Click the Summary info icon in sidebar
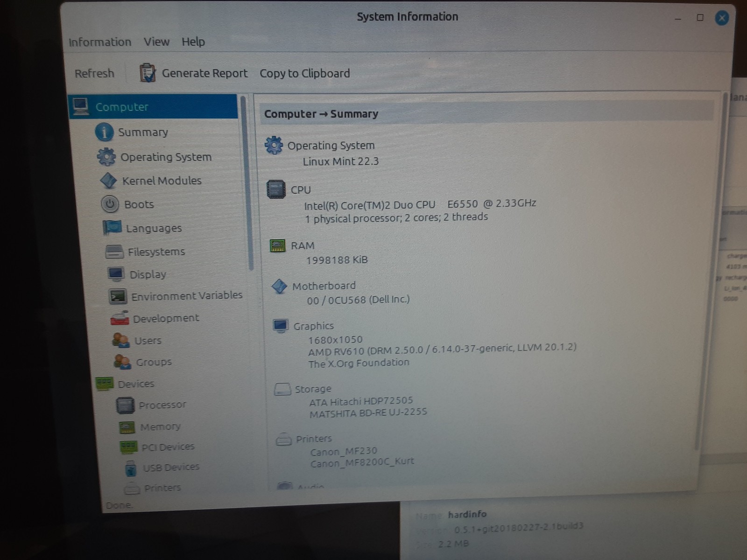Viewport: 747px width, 560px height. point(104,132)
